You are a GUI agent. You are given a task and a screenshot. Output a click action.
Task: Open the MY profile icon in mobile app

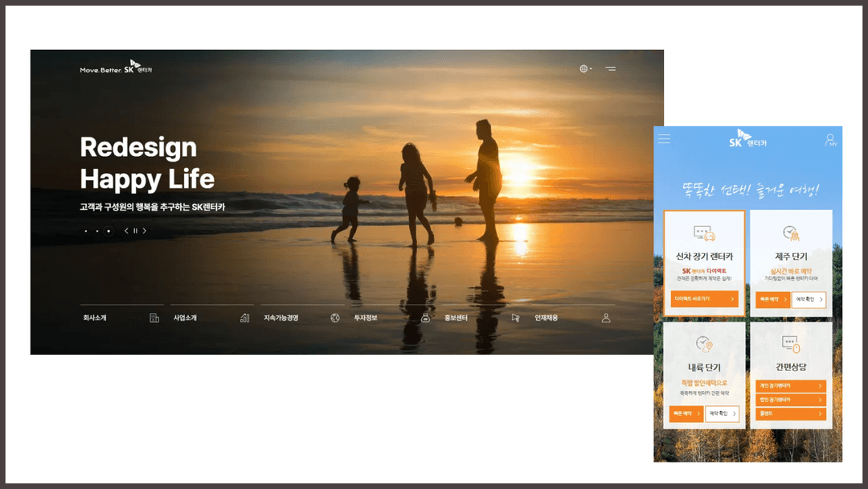click(830, 140)
